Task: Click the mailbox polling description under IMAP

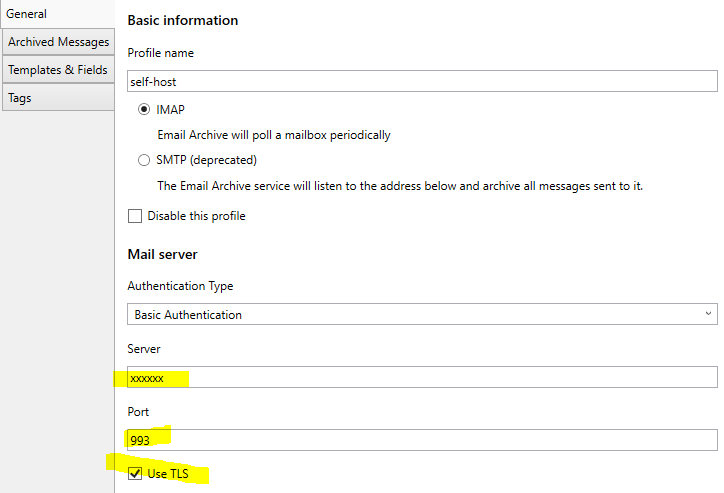Action: (274, 135)
